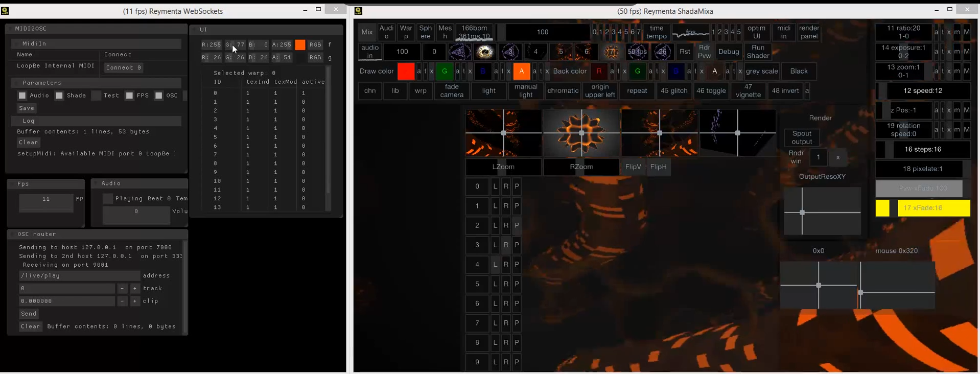The image size is (980, 374).
Task: Click the plus stepper for clip
Action: point(135,301)
